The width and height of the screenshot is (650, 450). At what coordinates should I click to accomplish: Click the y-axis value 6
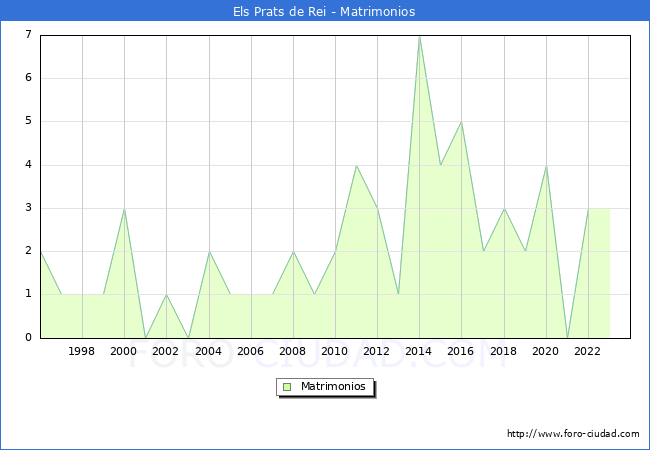[x=29, y=77]
